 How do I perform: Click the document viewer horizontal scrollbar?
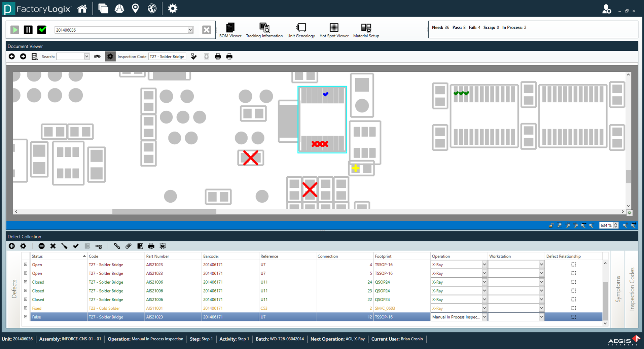(164, 212)
